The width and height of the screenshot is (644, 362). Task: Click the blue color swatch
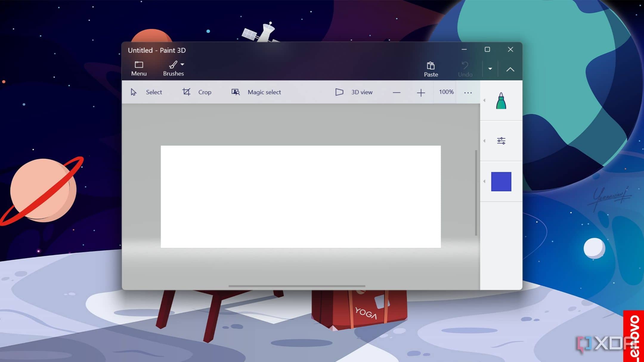501,181
